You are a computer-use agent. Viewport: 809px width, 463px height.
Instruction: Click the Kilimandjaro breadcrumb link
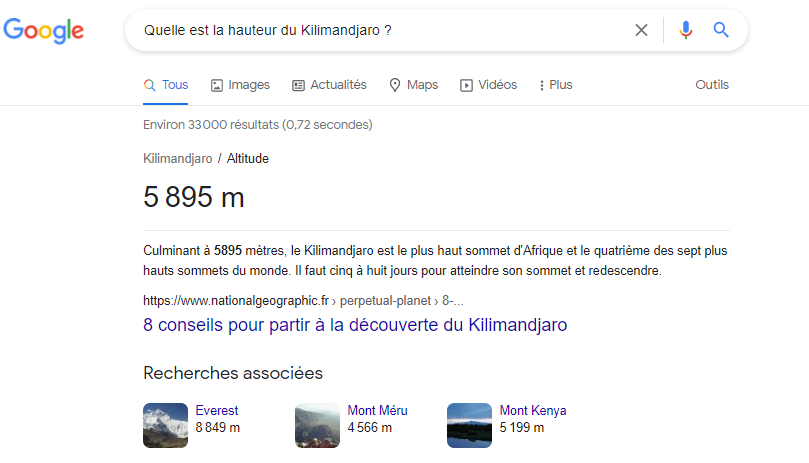pos(177,158)
